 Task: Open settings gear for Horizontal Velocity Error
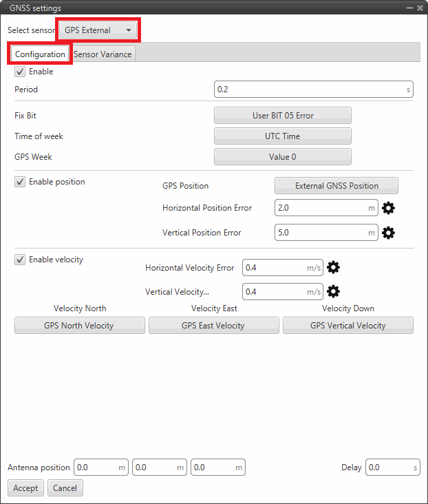334,268
